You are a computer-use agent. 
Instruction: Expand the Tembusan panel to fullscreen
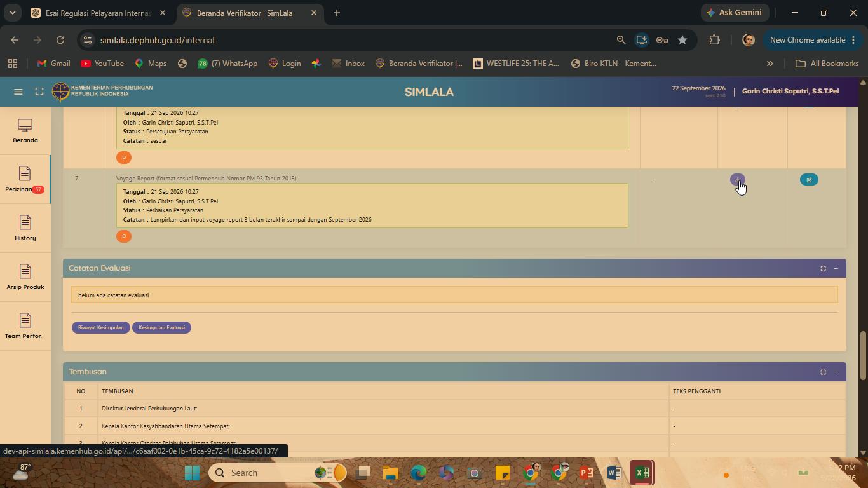pyautogui.click(x=823, y=372)
